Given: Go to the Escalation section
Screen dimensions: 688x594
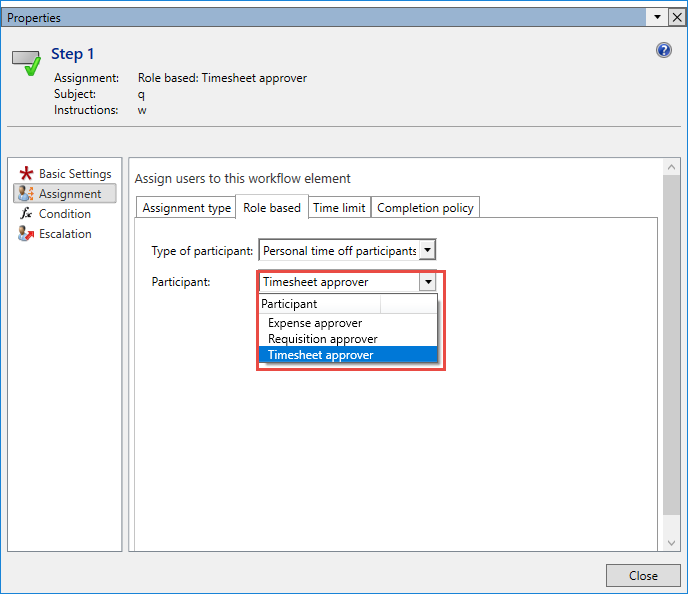Looking at the screenshot, I should click(x=65, y=234).
